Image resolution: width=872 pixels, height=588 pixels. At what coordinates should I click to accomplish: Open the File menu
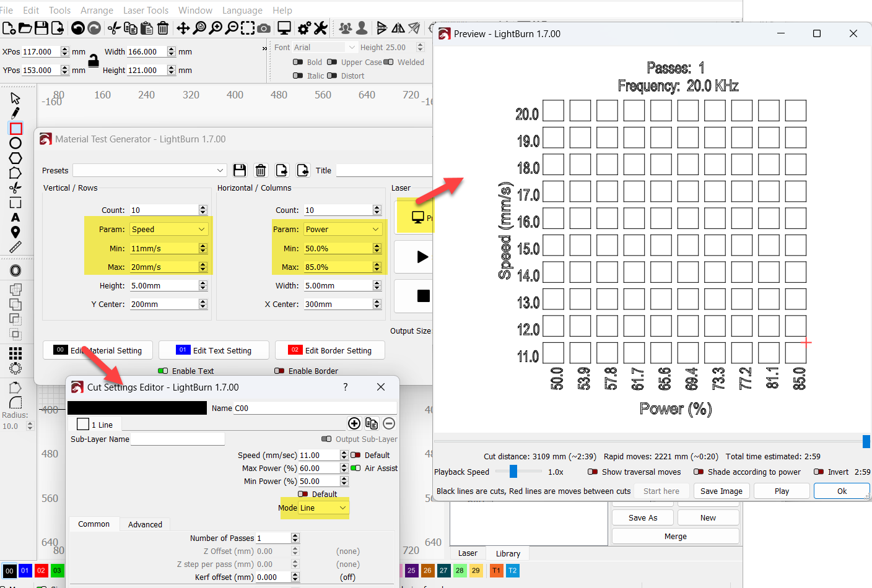click(7, 11)
